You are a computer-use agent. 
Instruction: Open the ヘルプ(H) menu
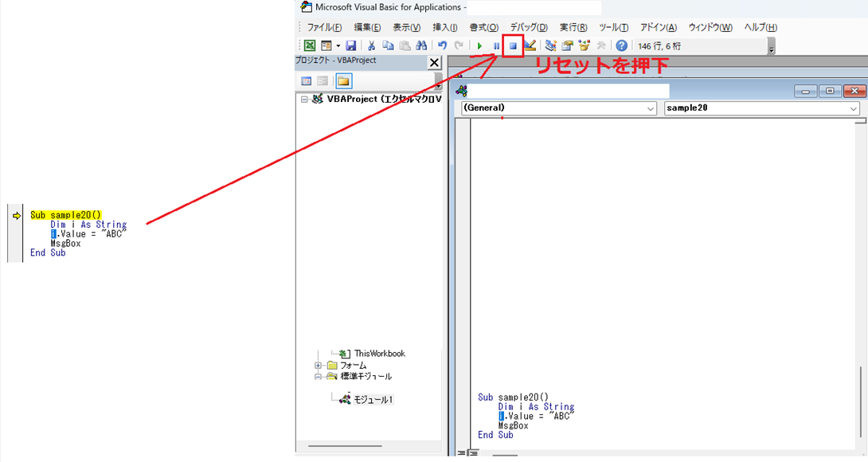click(760, 27)
